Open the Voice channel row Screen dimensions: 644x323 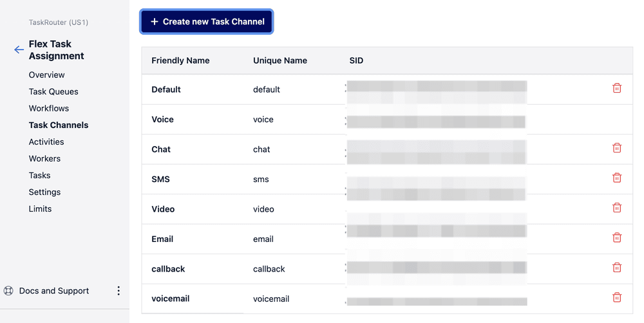point(162,119)
